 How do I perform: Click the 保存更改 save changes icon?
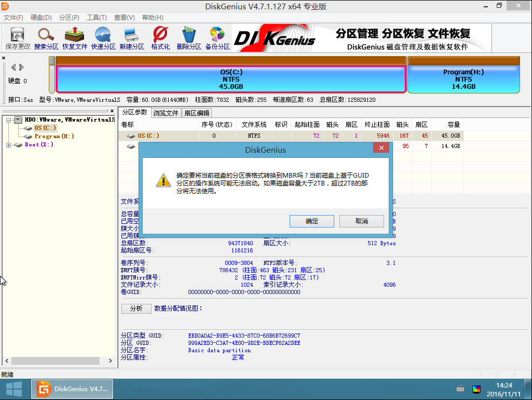(18, 38)
